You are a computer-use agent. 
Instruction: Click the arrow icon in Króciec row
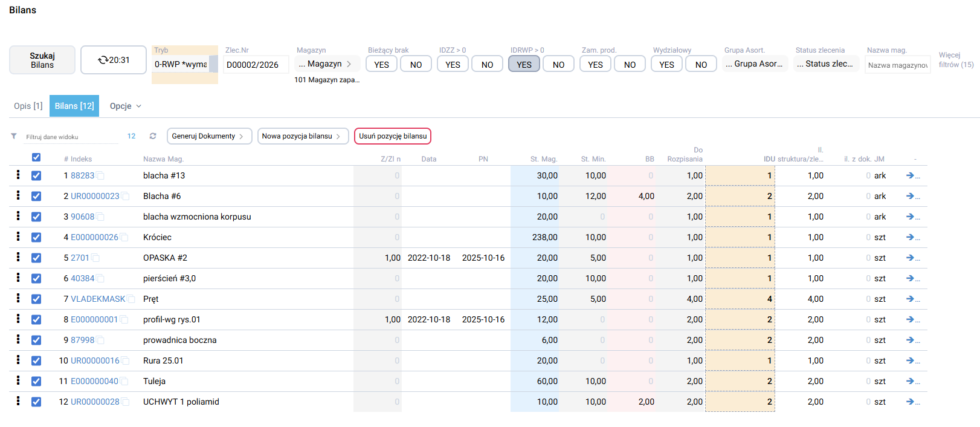click(911, 237)
